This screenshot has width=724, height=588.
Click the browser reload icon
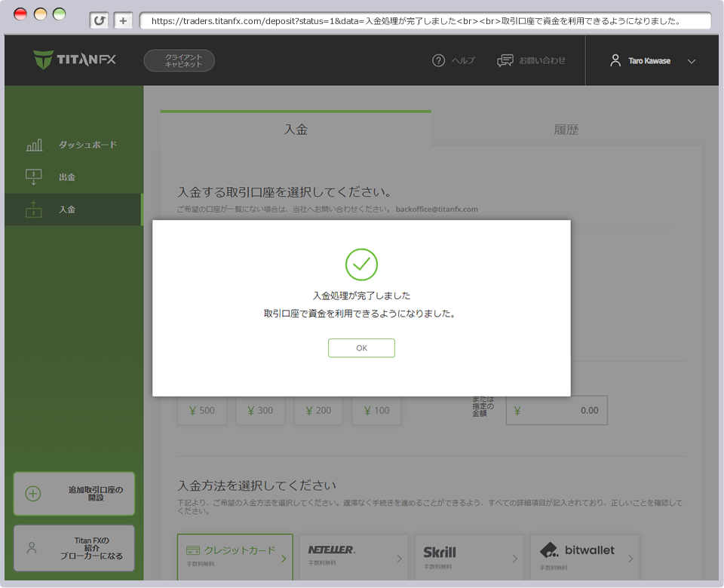coord(99,20)
